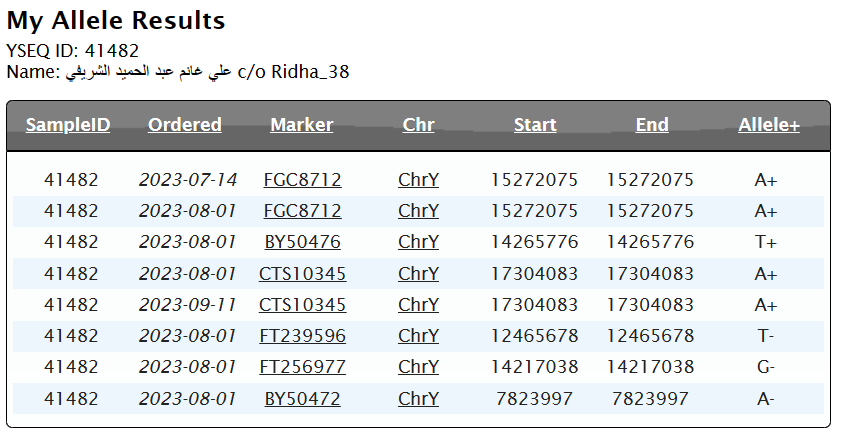Viewport: 844px width, 440px height.
Task: Open FGC8712 marker ordered 2023-07-14
Action: click(302, 180)
